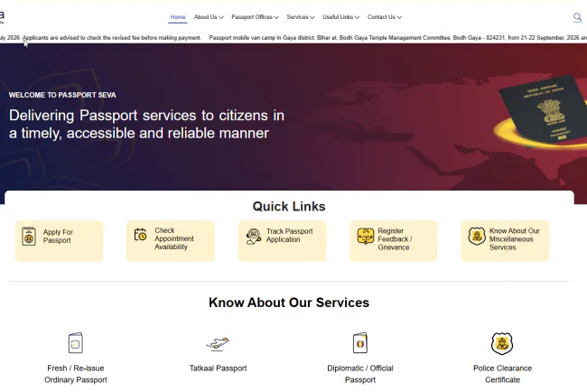The width and height of the screenshot is (587, 392).
Task: Expand the Passport Offices chevron
Action: coord(276,17)
